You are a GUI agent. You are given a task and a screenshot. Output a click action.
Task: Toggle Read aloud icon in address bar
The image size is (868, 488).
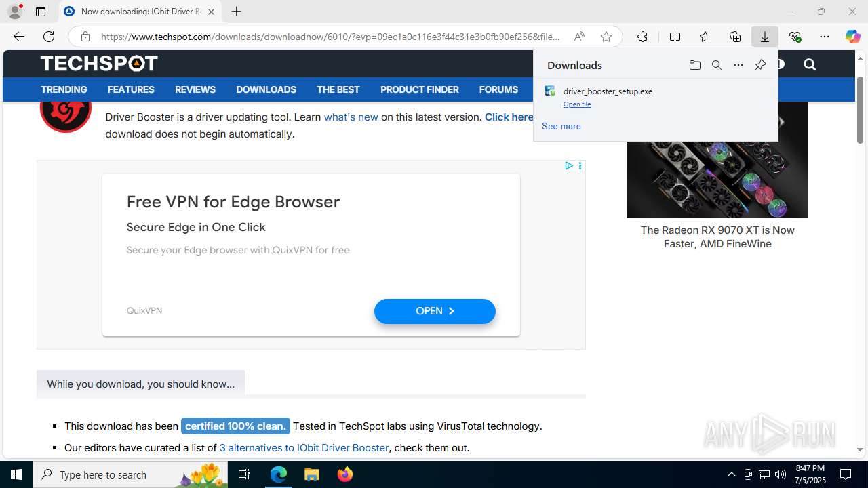point(579,37)
